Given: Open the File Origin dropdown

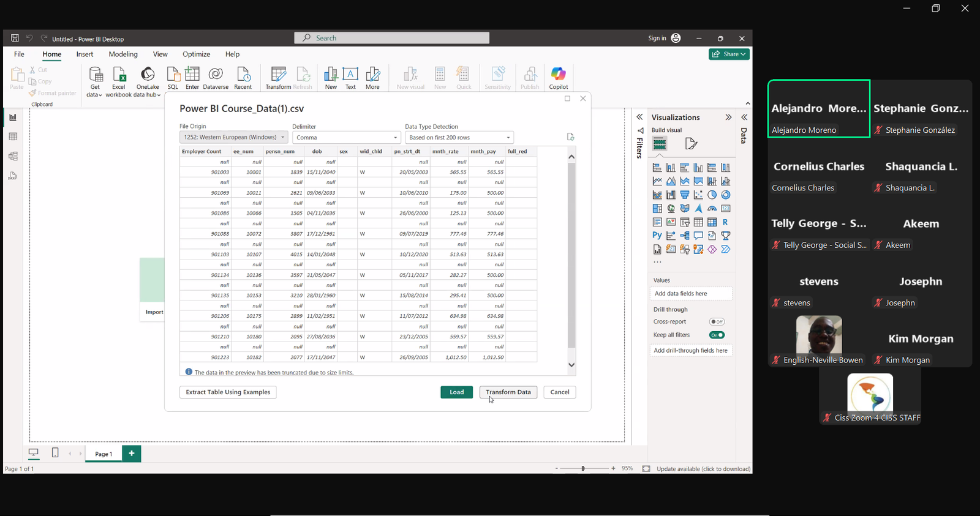Looking at the screenshot, I should click(233, 138).
